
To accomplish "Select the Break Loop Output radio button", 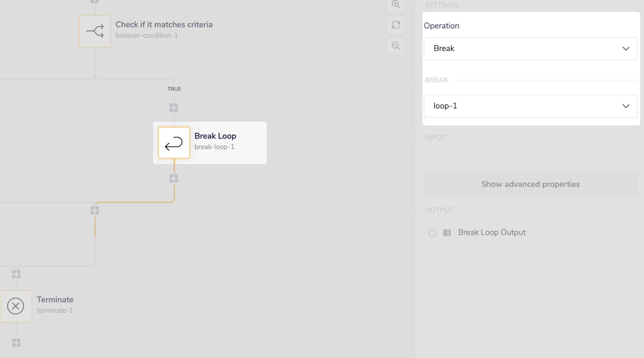I will pos(432,233).
